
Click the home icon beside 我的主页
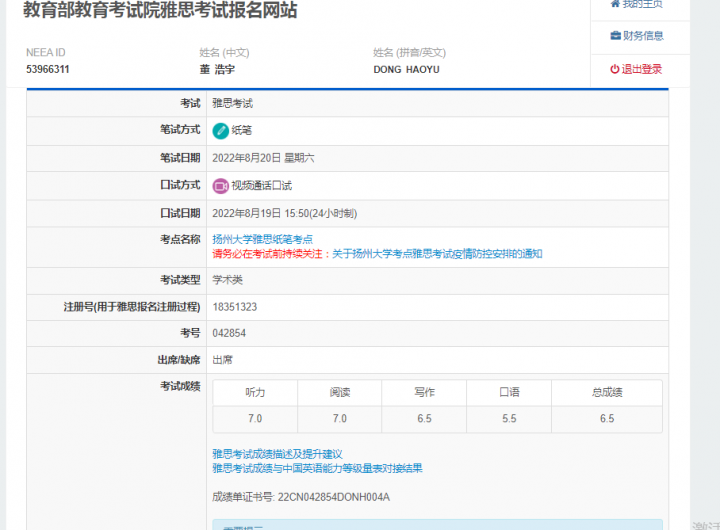(x=615, y=4)
